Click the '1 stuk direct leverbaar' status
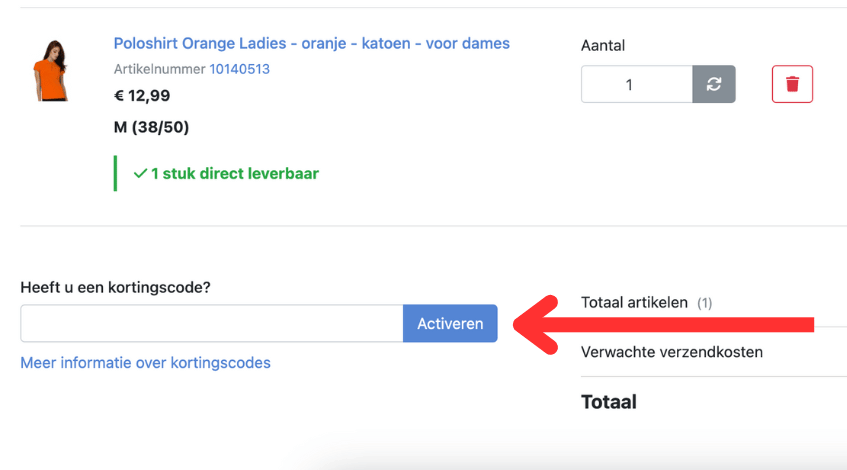 point(234,174)
